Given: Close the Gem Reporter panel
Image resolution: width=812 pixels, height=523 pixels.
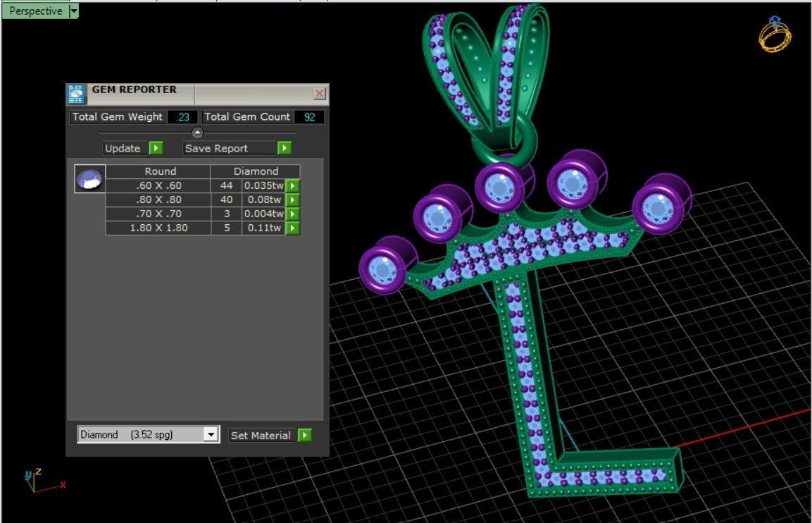Looking at the screenshot, I should 320,93.
